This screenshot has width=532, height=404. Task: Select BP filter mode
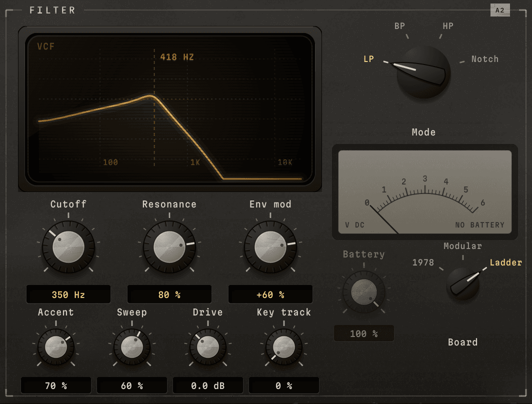[399, 26]
